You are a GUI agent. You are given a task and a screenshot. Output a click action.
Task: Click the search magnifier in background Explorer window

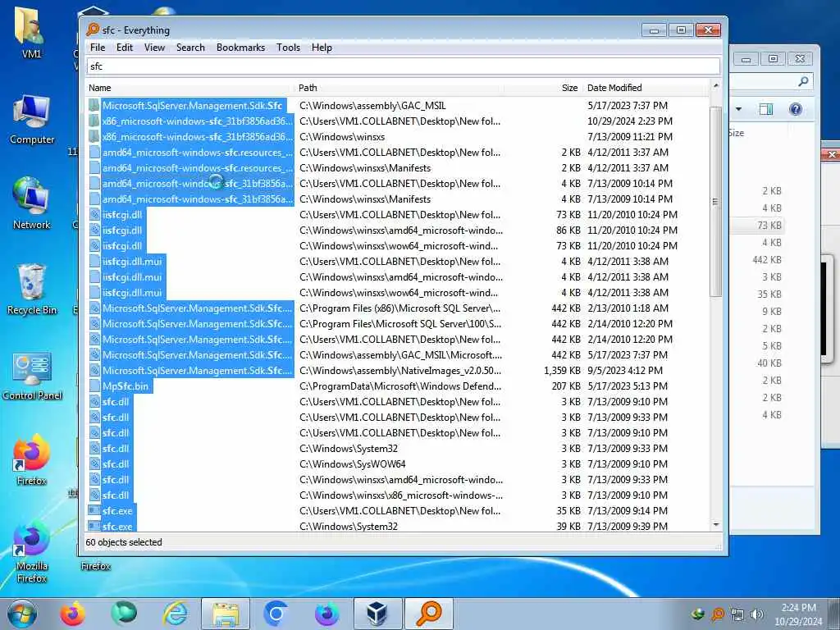pos(803,81)
